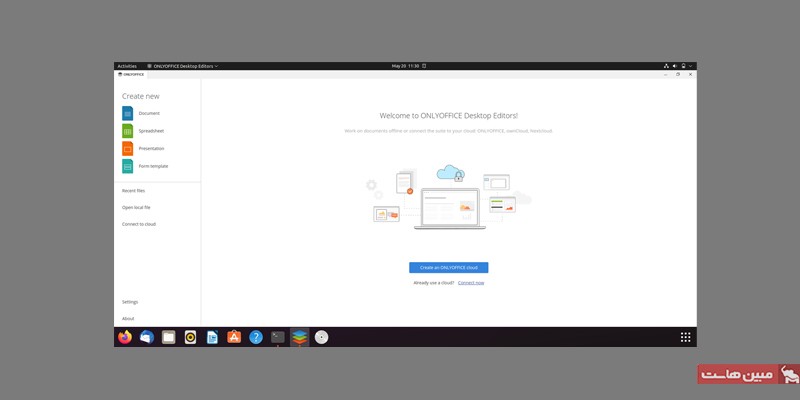The height and width of the screenshot is (400, 800).
Task: Open the Terminal from the dock
Action: (x=278, y=337)
